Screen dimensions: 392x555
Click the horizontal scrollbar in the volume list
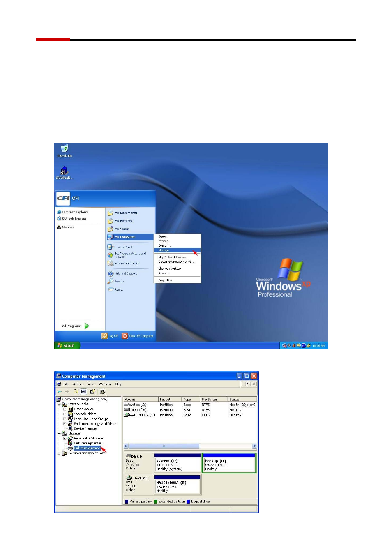[190, 446]
